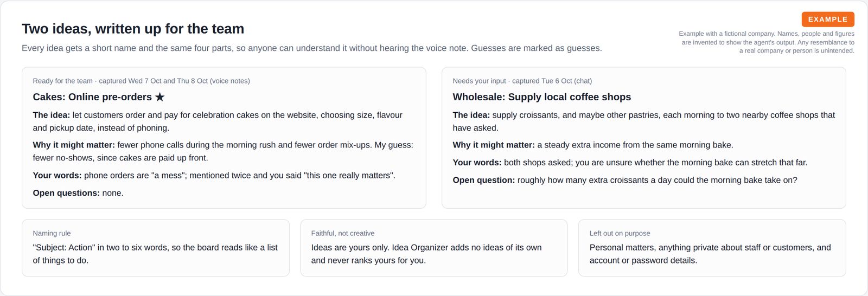
Task: Open the 'Left out on purpose' card
Action: click(712, 248)
